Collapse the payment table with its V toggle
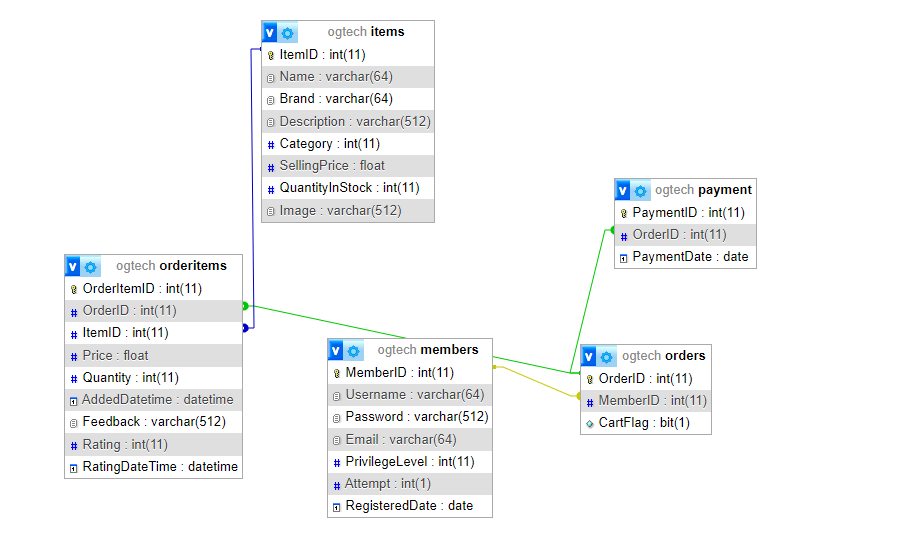 tap(622, 190)
